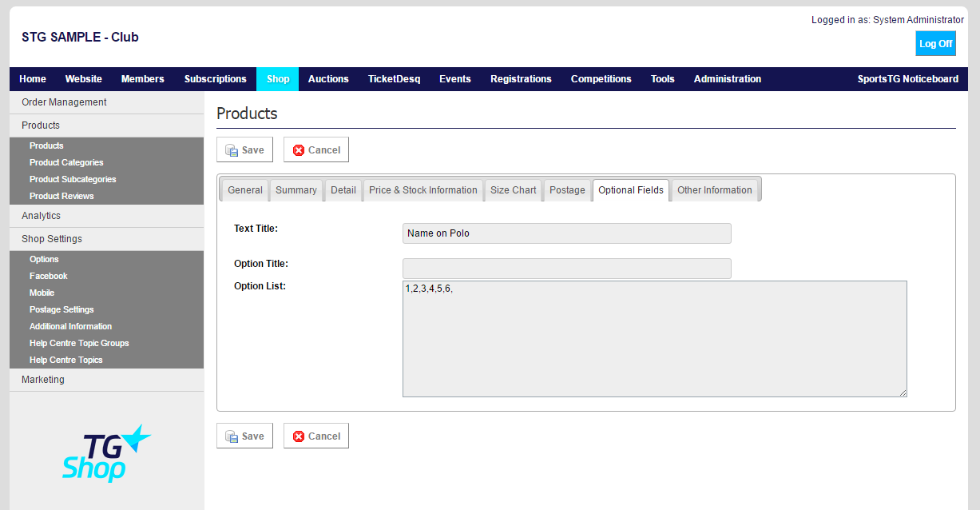The width and height of the screenshot is (980, 510).
Task: Open Additional Information in sidebar
Action: click(x=70, y=326)
